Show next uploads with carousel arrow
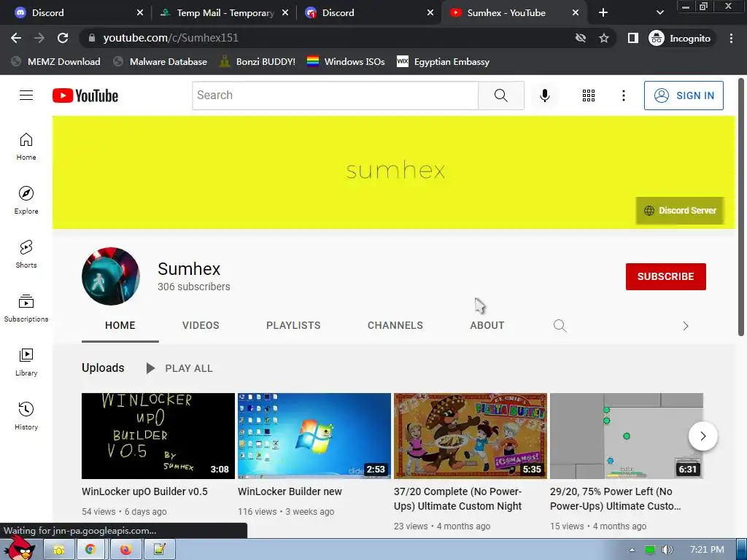The image size is (747, 560). tap(703, 436)
